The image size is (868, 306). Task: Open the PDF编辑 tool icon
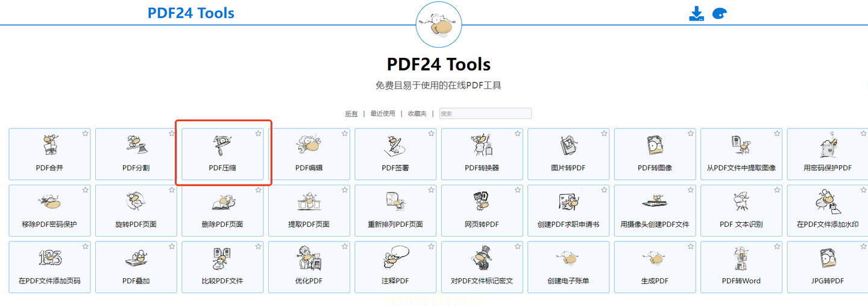(x=309, y=145)
